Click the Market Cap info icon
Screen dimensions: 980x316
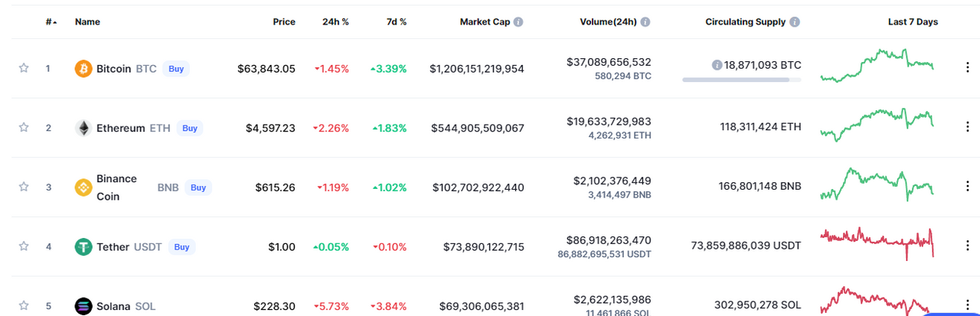[518, 22]
